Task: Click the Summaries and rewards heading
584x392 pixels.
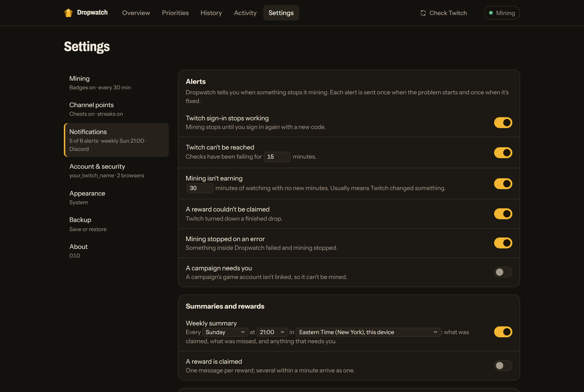Action: click(x=225, y=306)
